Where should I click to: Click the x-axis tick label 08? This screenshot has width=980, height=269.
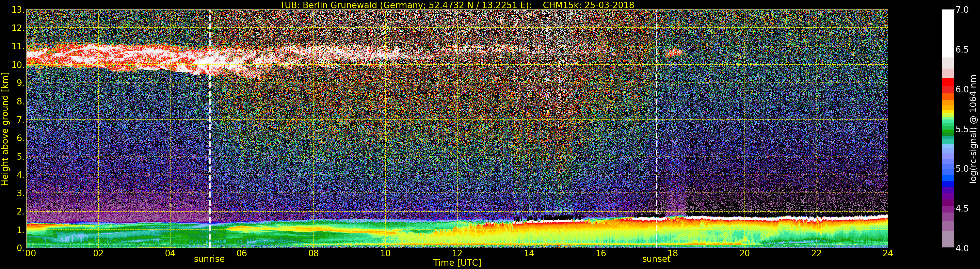click(x=313, y=253)
